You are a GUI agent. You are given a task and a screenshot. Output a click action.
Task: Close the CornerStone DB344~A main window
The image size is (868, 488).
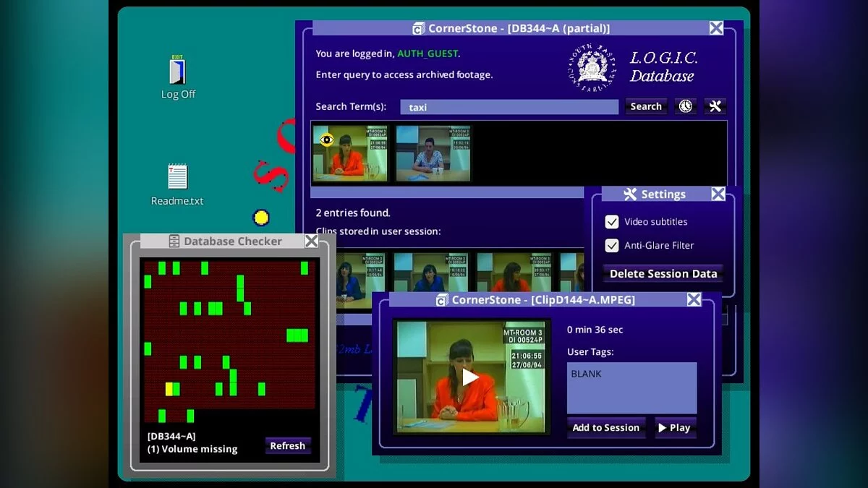716,28
